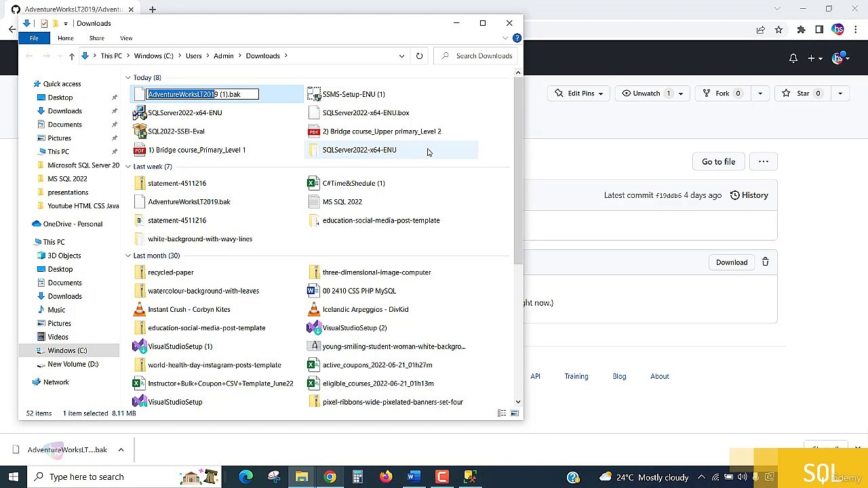Open Windows Start menu
Image resolution: width=868 pixels, height=488 pixels.
click(x=13, y=476)
